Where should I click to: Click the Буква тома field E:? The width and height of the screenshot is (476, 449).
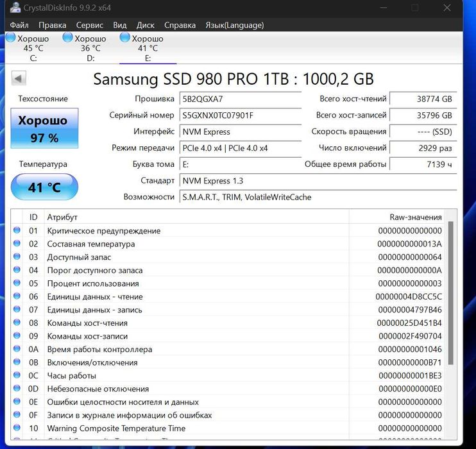point(241,165)
